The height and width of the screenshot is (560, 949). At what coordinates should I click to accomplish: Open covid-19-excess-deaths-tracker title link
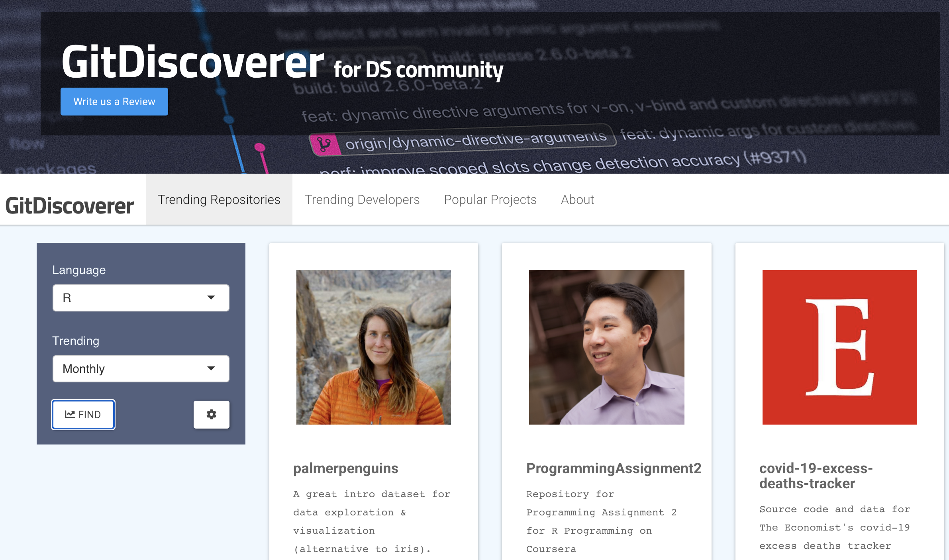(816, 476)
